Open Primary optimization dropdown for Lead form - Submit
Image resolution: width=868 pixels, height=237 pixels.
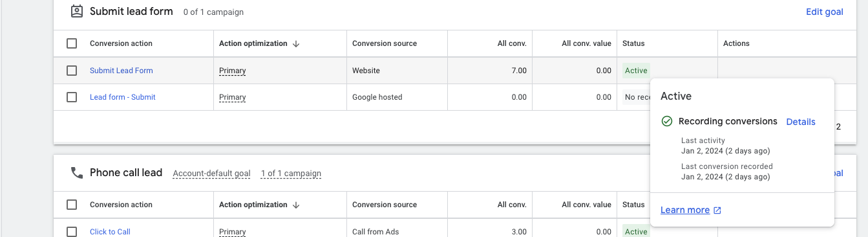pyautogui.click(x=233, y=97)
